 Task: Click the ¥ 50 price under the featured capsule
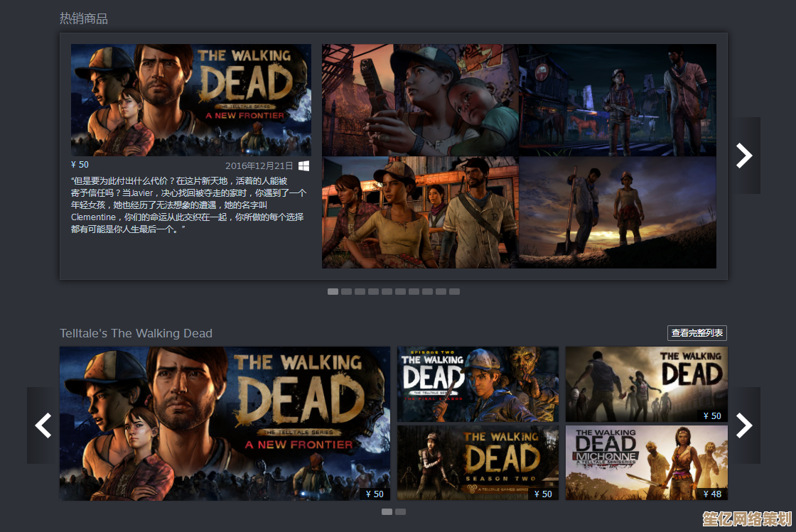(x=80, y=165)
